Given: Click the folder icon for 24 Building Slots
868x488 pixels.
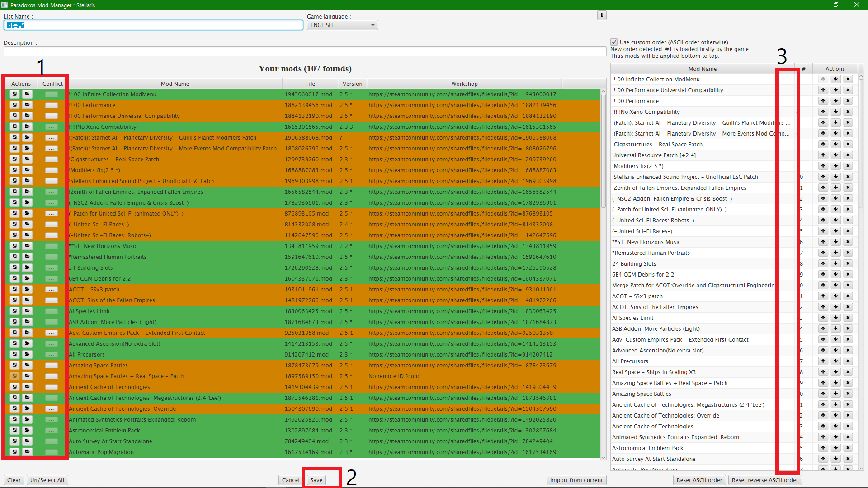Looking at the screenshot, I should pos(28,267).
